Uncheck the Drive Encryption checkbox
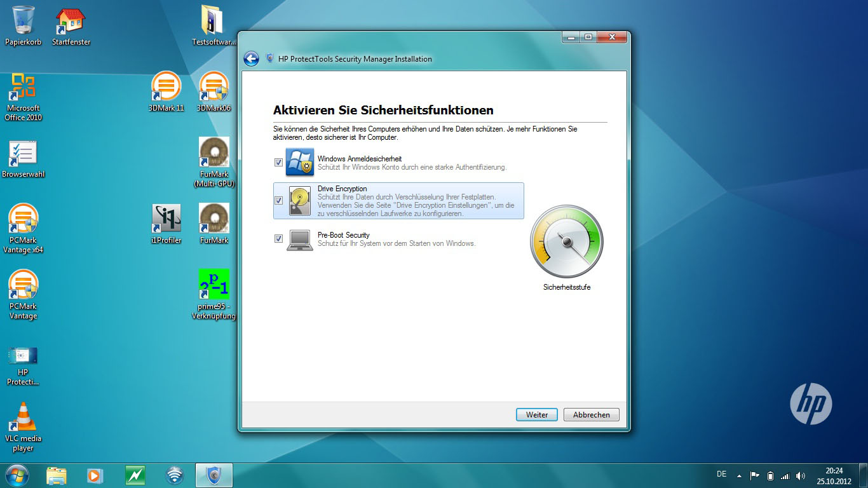868x488 pixels. (x=278, y=200)
